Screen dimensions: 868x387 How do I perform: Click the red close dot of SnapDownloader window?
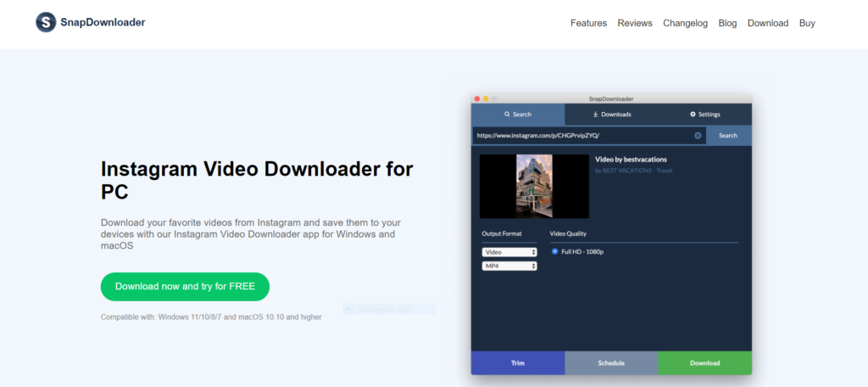pos(477,98)
